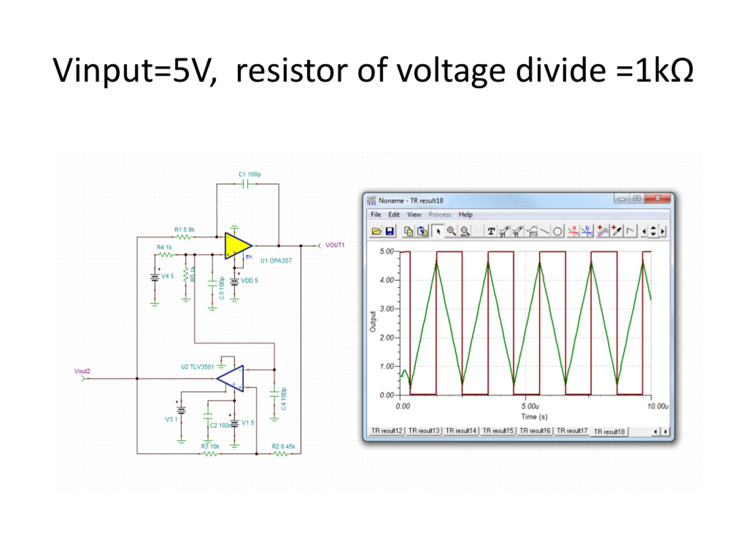The image size is (747, 560).
Task: Open the Edit menu
Action: tap(394, 215)
